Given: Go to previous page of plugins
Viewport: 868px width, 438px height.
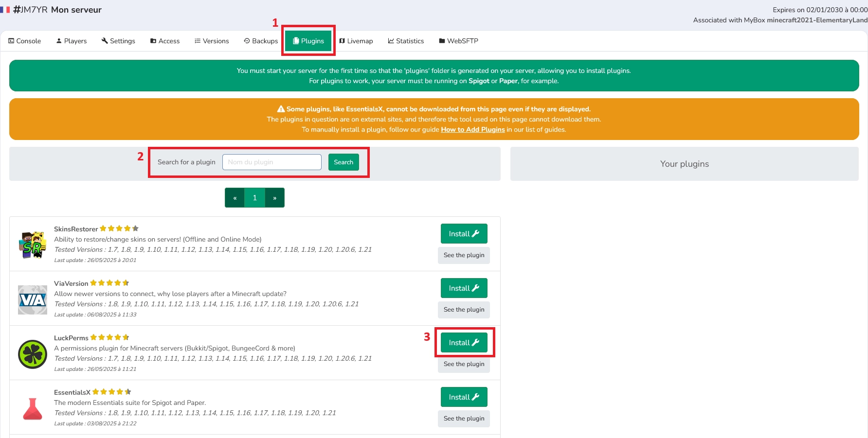Looking at the screenshot, I should tap(235, 198).
